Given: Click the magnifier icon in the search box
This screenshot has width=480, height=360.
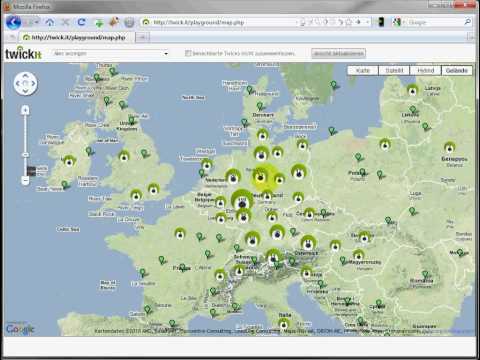Looking at the screenshot, I should 468,22.
